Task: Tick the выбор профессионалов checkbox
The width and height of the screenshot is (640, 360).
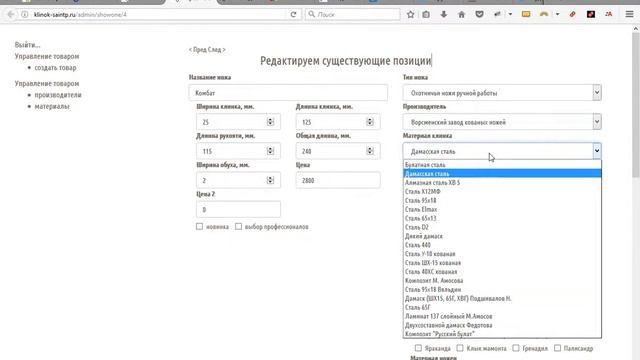Action: pos(238,226)
